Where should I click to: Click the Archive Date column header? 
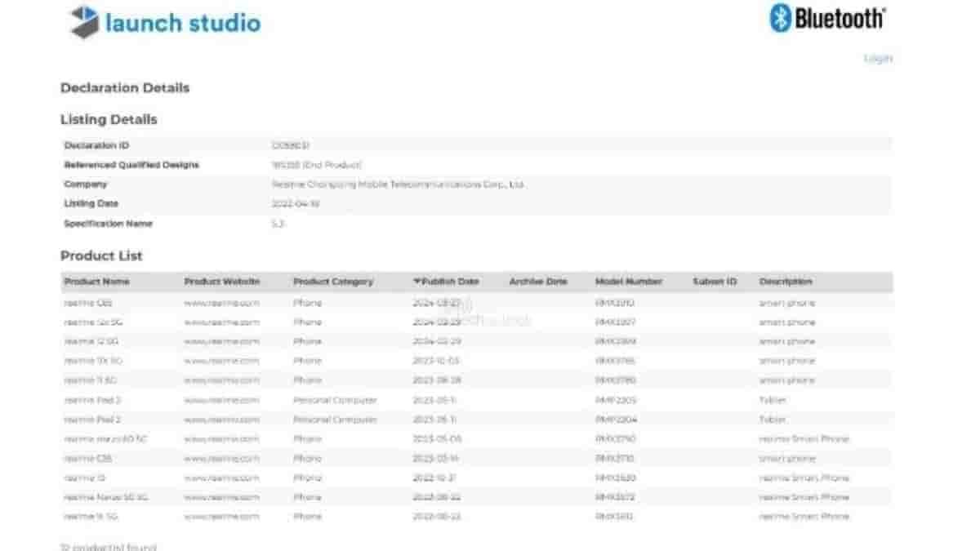pos(537,282)
